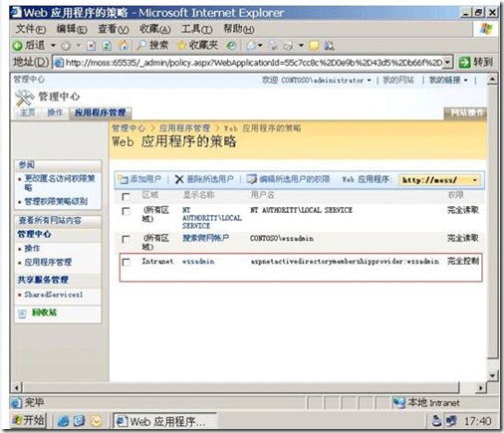Click the Print toolbar icon
This screenshot has height=433, width=504.
click(272, 46)
